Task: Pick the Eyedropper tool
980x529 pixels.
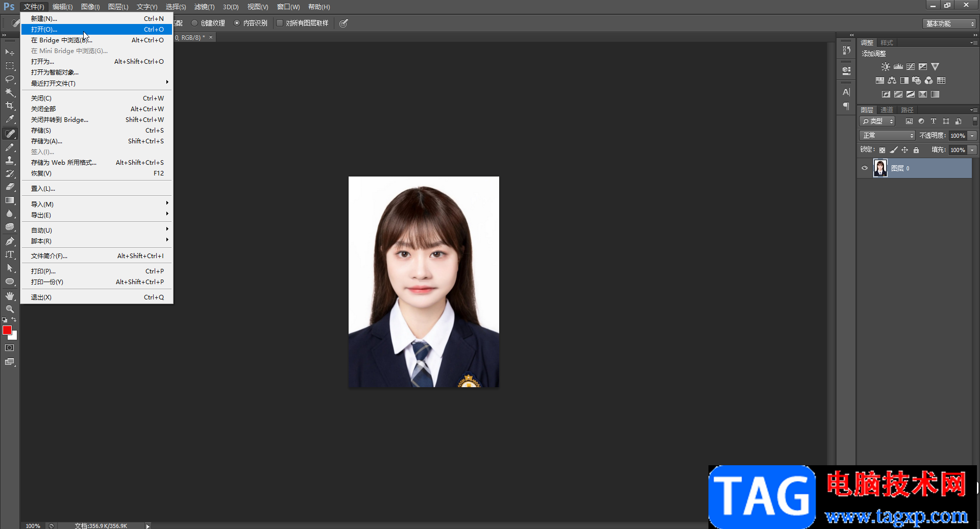Action: 10,119
